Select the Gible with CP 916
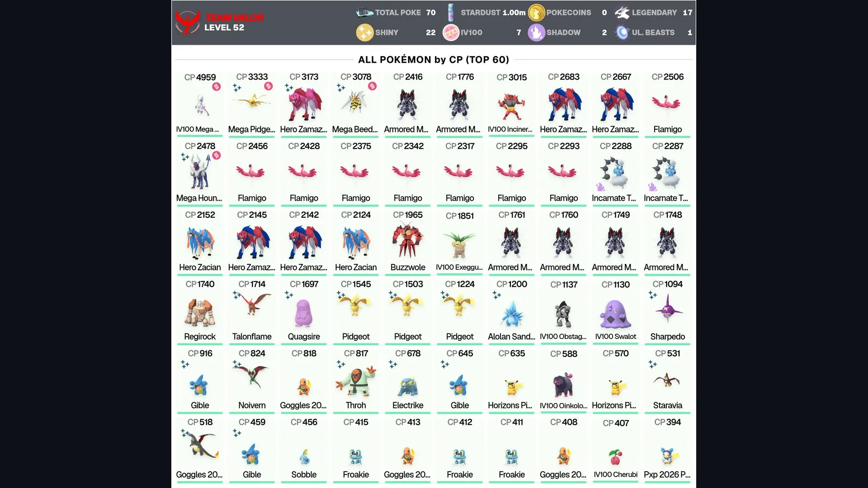Viewport: 868px width, 488px height. tap(200, 380)
